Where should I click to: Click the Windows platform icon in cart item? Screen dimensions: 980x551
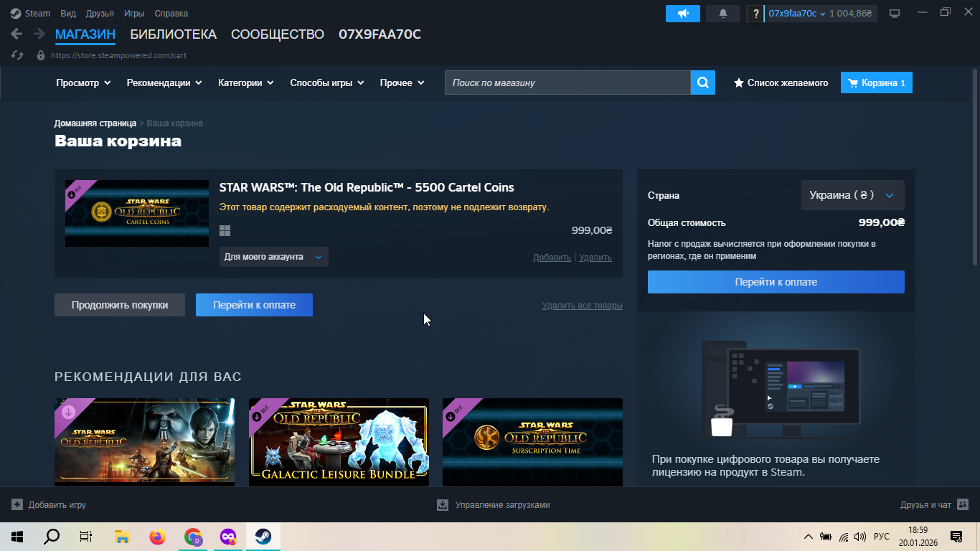225,230
